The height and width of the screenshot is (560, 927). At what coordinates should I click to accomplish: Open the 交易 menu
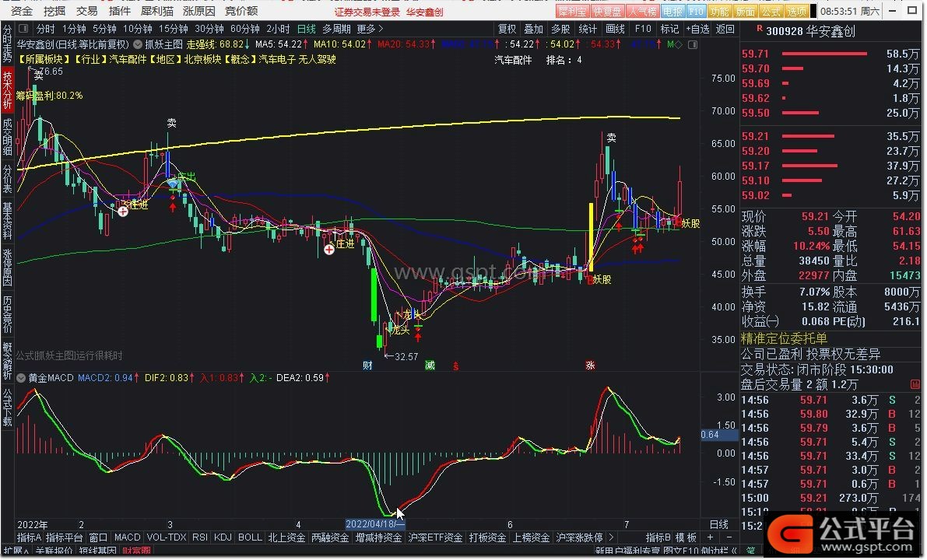tap(87, 11)
